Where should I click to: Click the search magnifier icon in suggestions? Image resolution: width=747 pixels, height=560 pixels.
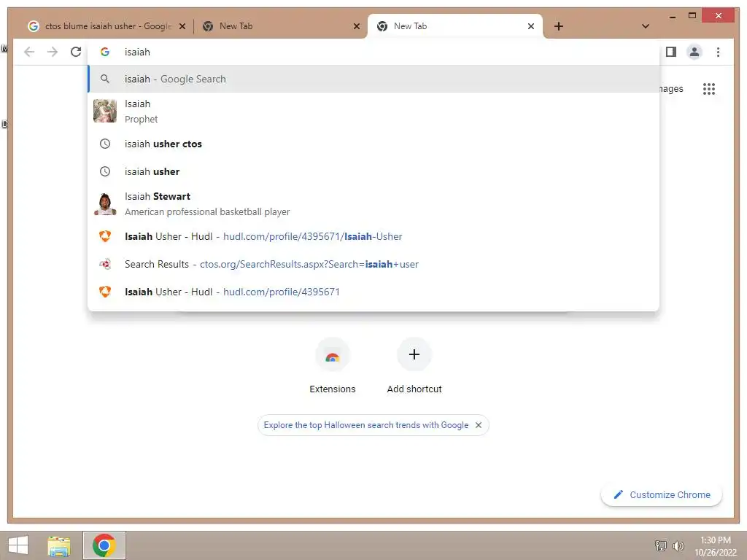pyautogui.click(x=105, y=79)
